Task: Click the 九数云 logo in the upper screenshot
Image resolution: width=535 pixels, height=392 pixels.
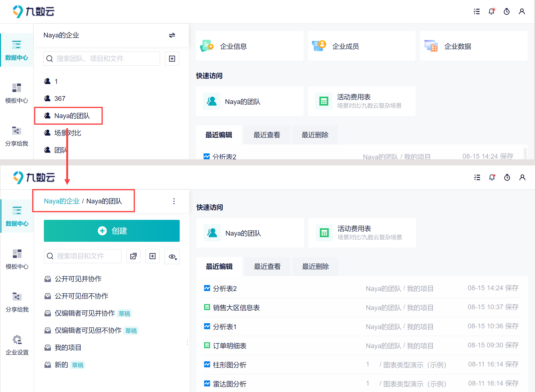Action: pyautogui.click(x=34, y=11)
